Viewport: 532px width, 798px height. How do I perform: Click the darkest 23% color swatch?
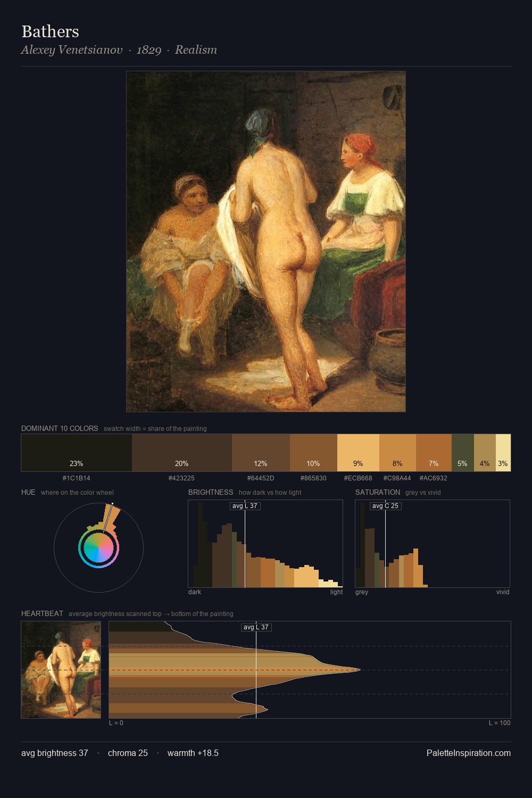[77, 453]
